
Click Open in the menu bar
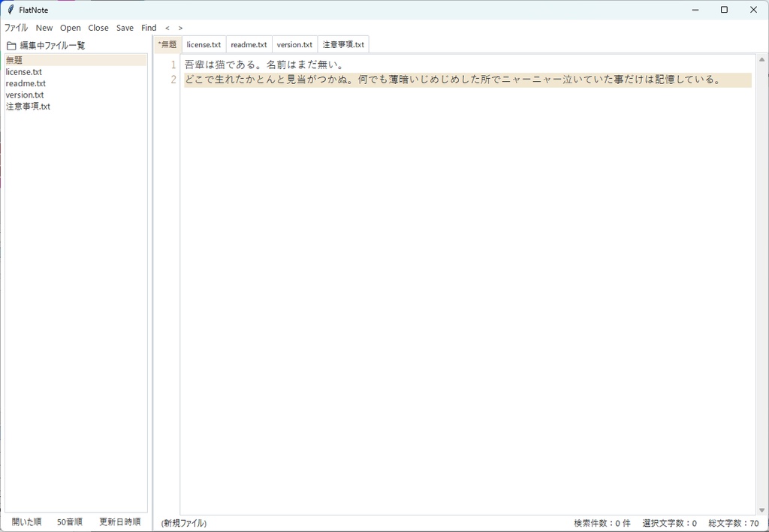pyautogui.click(x=71, y=28)
